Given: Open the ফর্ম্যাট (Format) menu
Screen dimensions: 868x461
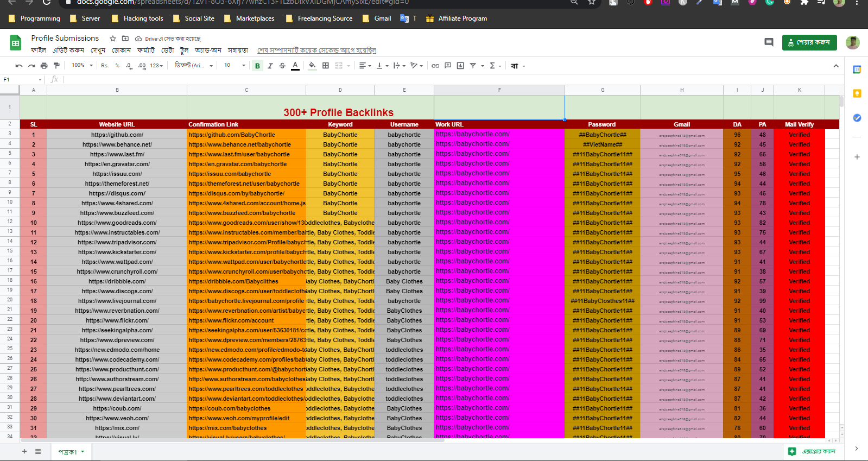Looking at the screenshot, I should pyautogui.click(x=146, y=50).
